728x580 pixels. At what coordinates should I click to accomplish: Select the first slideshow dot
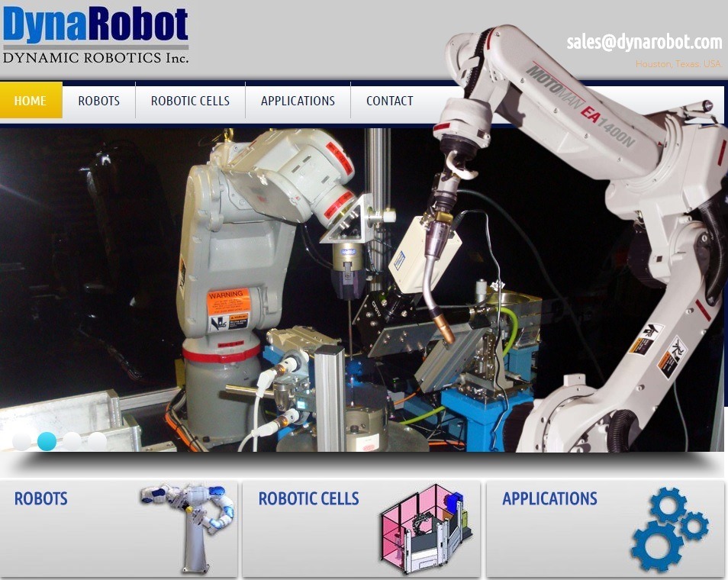pyautogui.click(x=21, y=441)
